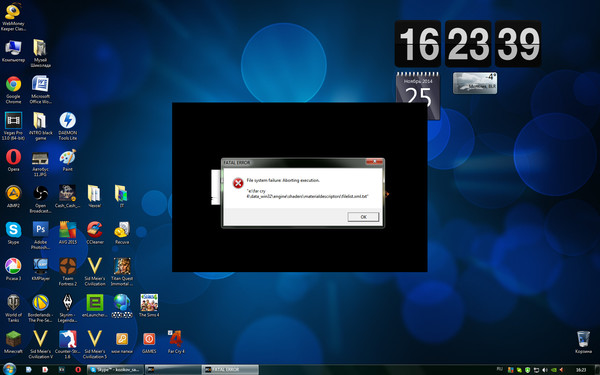Screen dimensions: 600x375
Task: Click the taskbar clock showing 16:23
Action: pyautogui.click(x=580, y=370)
